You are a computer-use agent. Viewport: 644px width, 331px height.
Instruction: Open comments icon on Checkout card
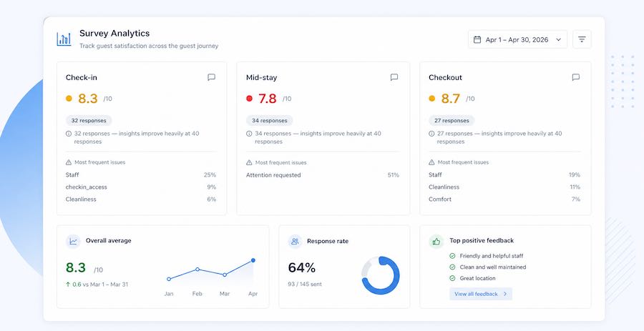pos(576,77)
